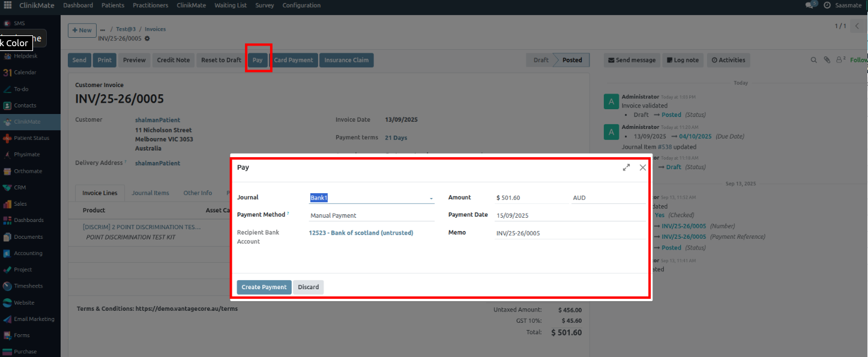Screen dimensions: 868x357
Task: Click the Email Marketing sidebar icon
Action: (x=7, y=319)
